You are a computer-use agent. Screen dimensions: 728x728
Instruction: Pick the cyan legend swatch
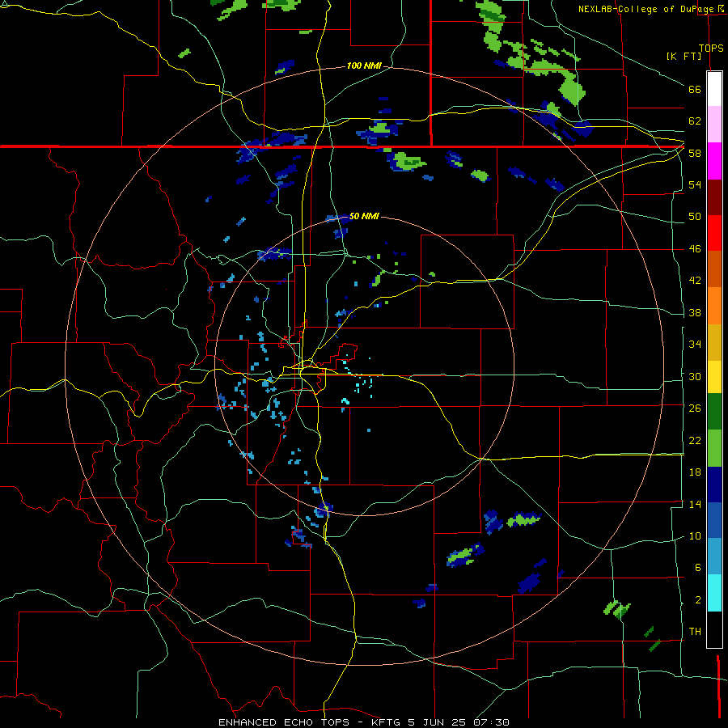pos(714,593)
